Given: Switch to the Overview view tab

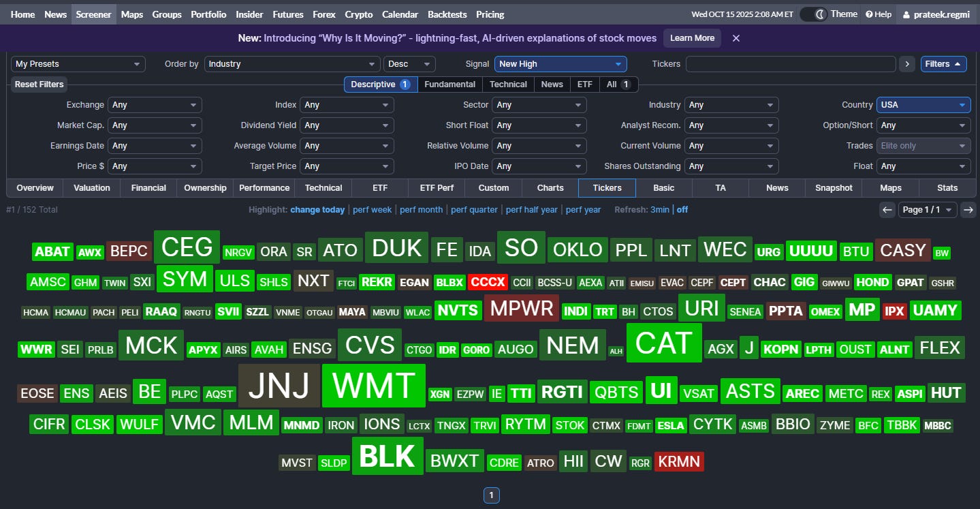Looking at the screenshot, I should (35, 188).
